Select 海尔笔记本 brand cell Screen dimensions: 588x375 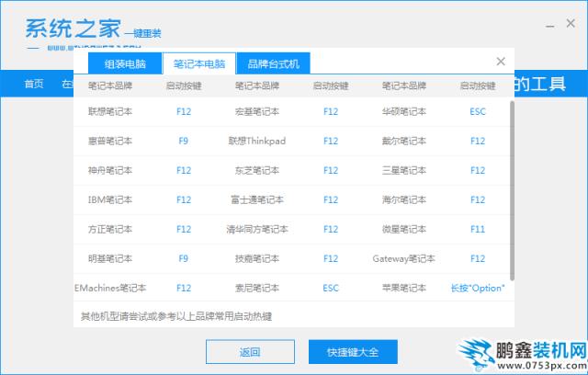pos(404,199)
